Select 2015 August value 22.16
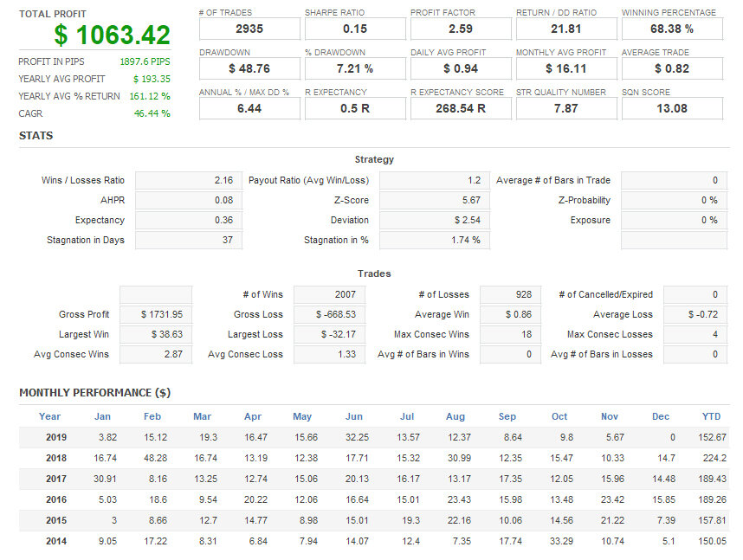743x560 pixels. tap(459, 520)
